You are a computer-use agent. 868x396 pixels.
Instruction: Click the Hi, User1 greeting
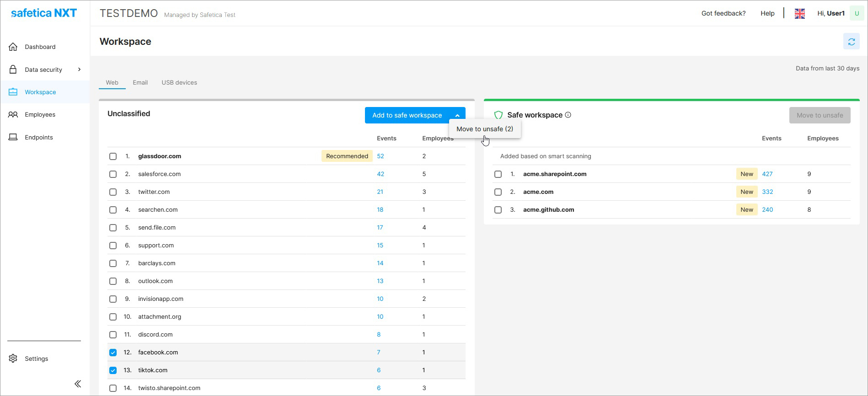click(830, 13)
